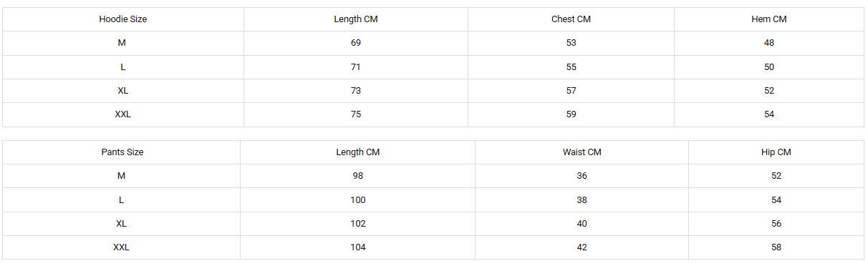Click the Hem CM column header
This screenshot has width=868, height=266.
pos(769,19)
